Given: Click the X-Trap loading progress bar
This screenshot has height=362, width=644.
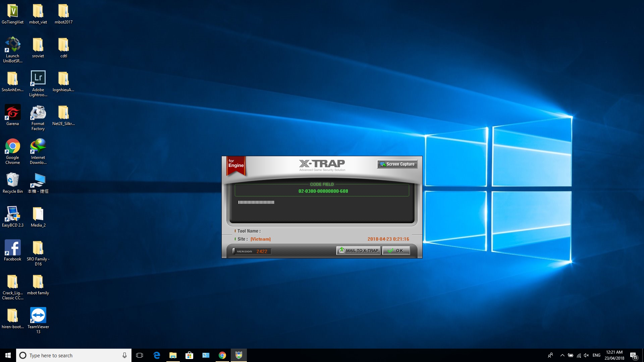Looking at the screenshot, I should [x=256, y=202].
